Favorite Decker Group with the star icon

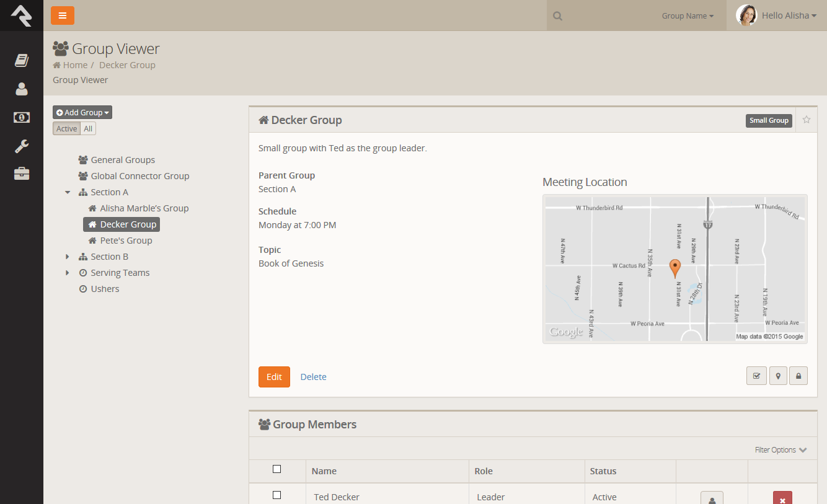[807, 120]
